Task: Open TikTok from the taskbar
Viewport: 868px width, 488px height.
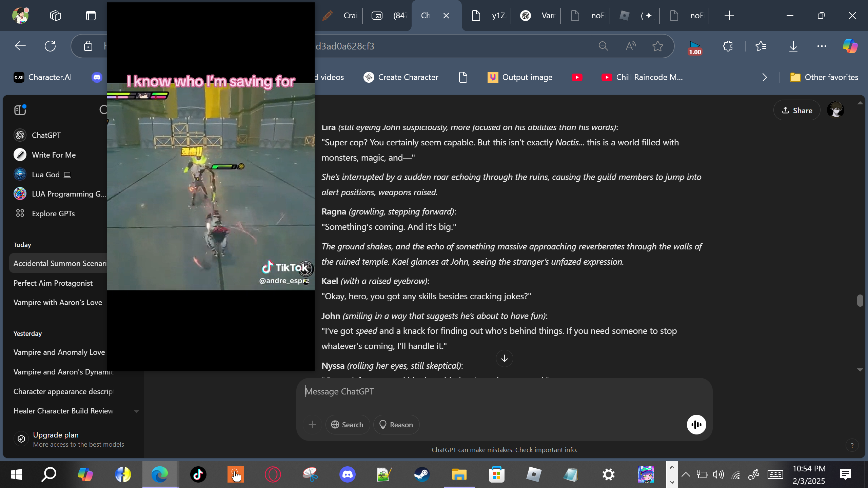Action: [x=198, y=474]
